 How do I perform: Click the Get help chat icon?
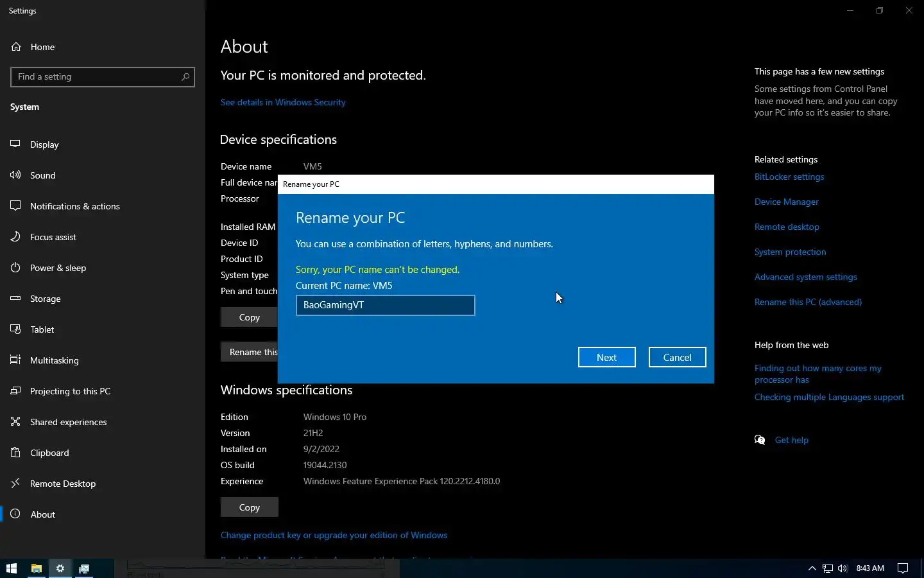tap(760, 440)
